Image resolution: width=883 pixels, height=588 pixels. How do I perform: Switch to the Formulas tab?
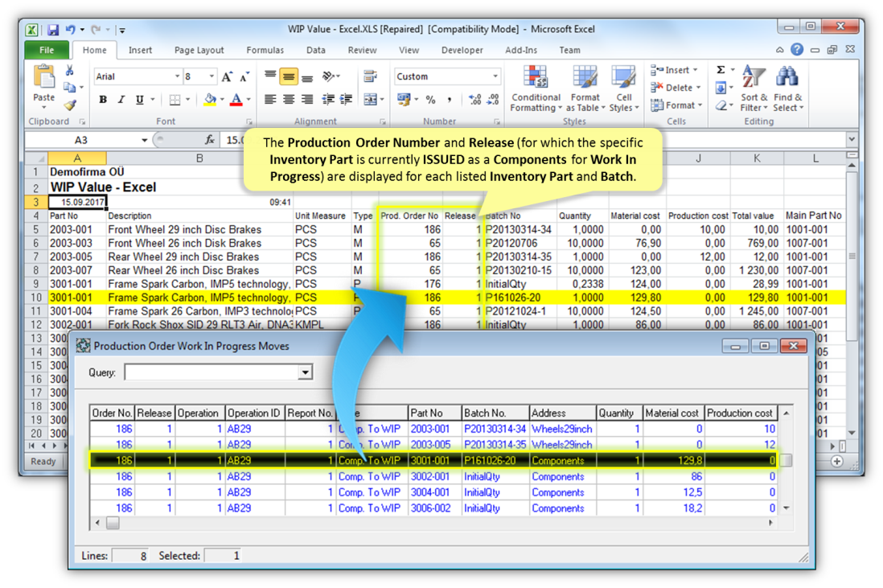coord(265,50)
